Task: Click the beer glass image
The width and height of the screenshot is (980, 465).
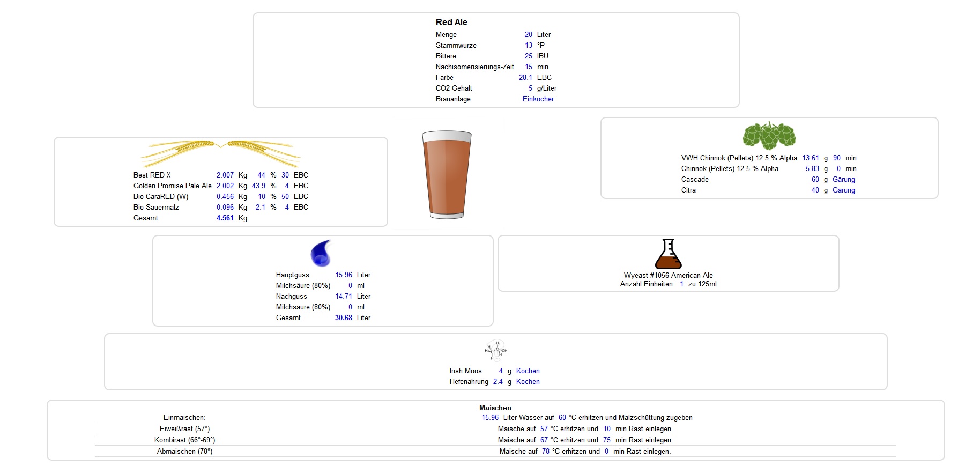Action: (x=447, y=175)
